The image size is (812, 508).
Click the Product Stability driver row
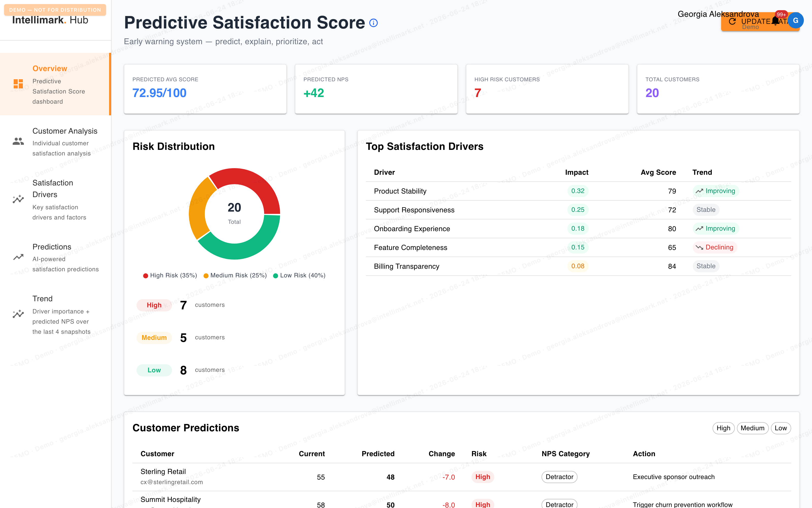pyautogui.click(x=578, y=191)
